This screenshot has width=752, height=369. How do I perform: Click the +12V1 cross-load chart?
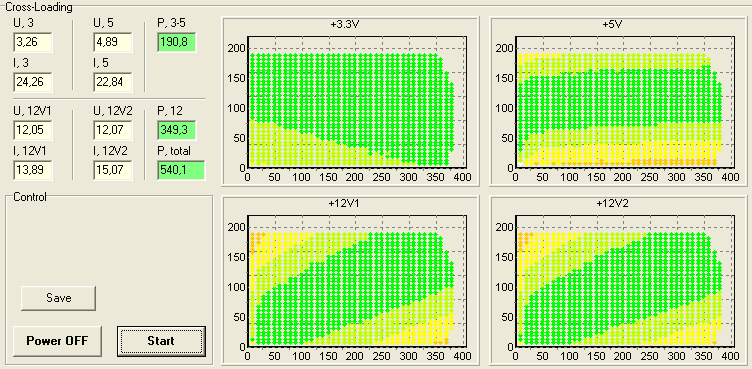[351, 280]
